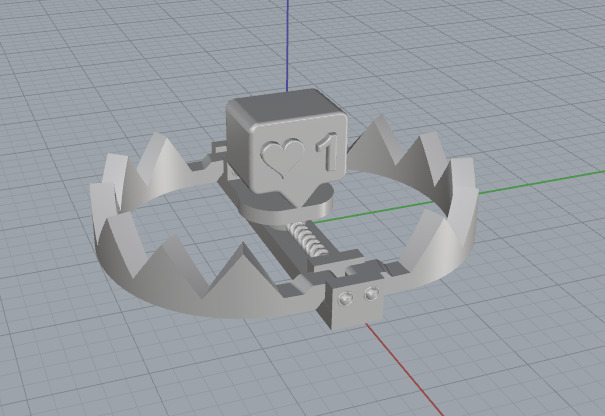The width and height of the screenshot is (605, 416).
Task: Click the embossed heart on the cube
Action: pos(282,158)
